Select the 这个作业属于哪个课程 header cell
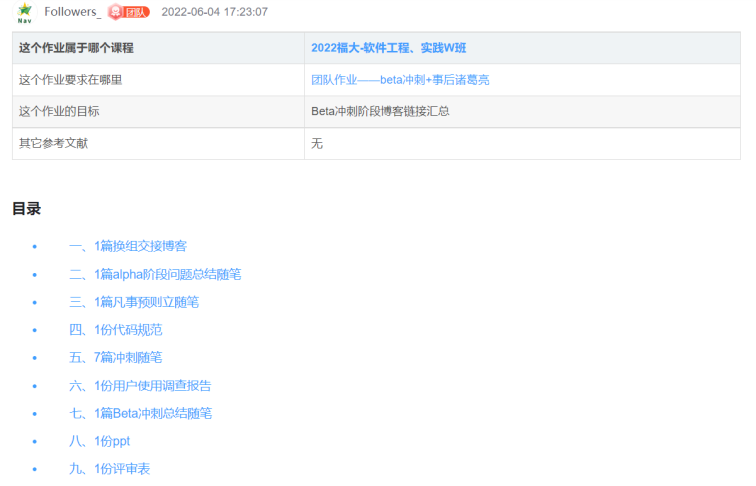 159,48
